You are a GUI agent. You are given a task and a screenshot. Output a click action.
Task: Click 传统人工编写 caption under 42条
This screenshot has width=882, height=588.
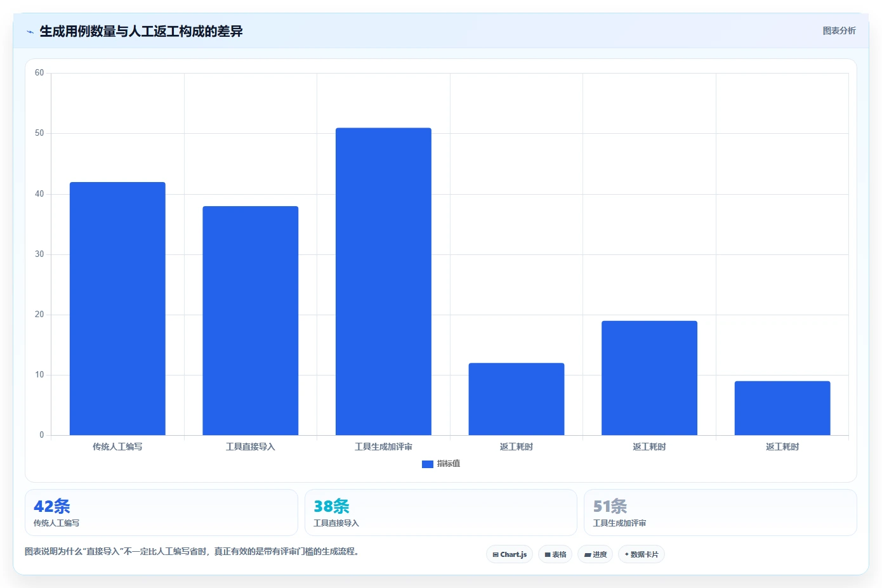pos(56,523)
